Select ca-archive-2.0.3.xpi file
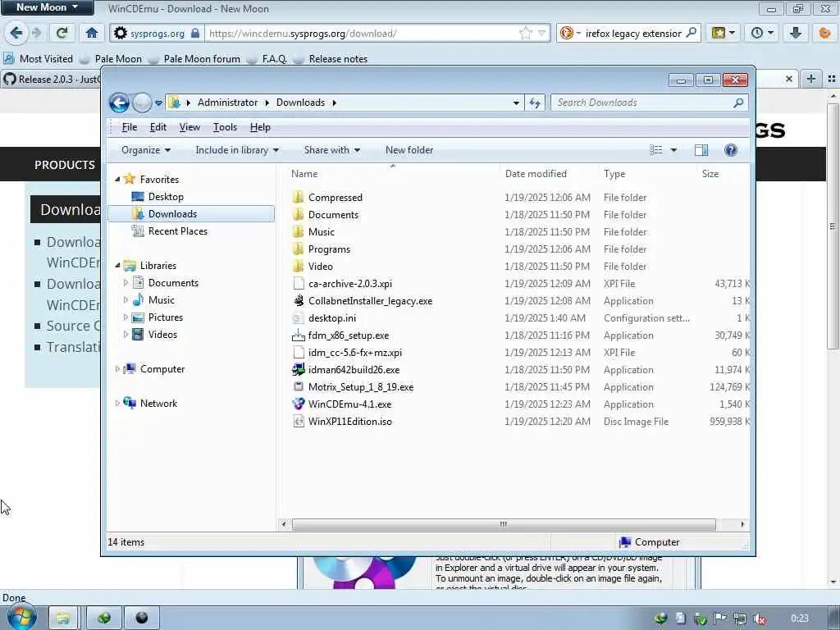Screen dimensions: 840x630 pyautogui.click(x=349, y=283)
